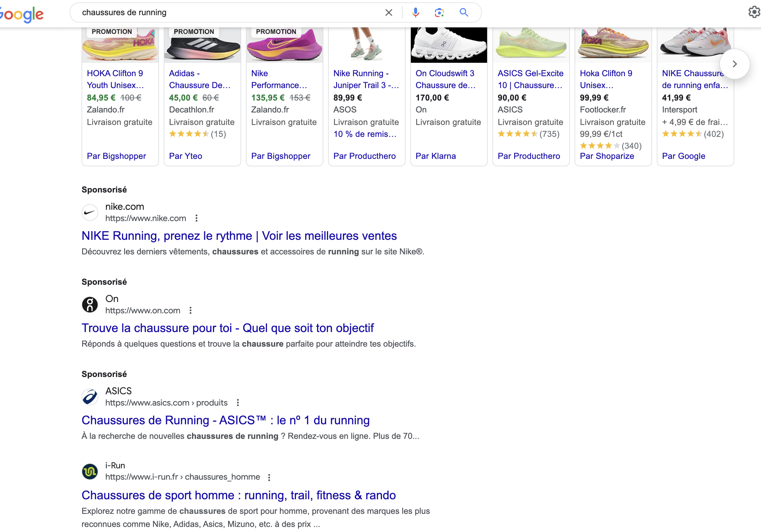
Task: Click NIKE rating (402) reviews
Action: click(x=693, y=134)
